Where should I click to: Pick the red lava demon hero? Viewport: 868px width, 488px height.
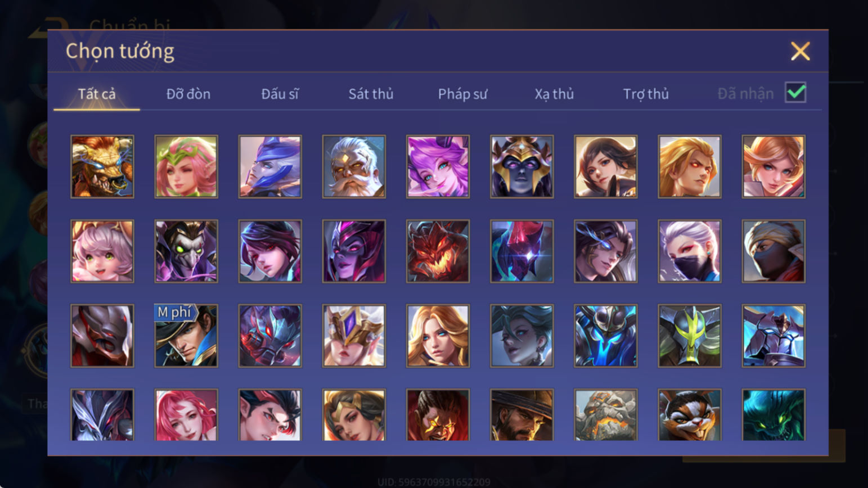(438, 251)
